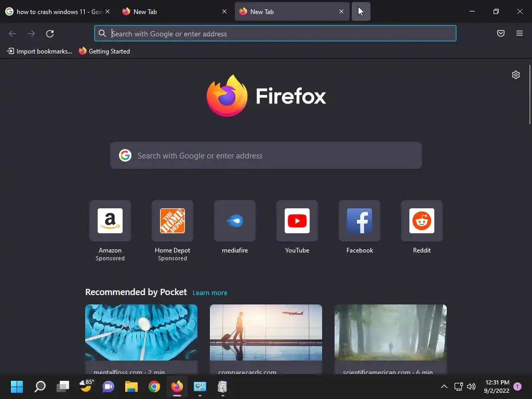Click the Google logo in page search box

pyautogui.click(x=125, y=155)
